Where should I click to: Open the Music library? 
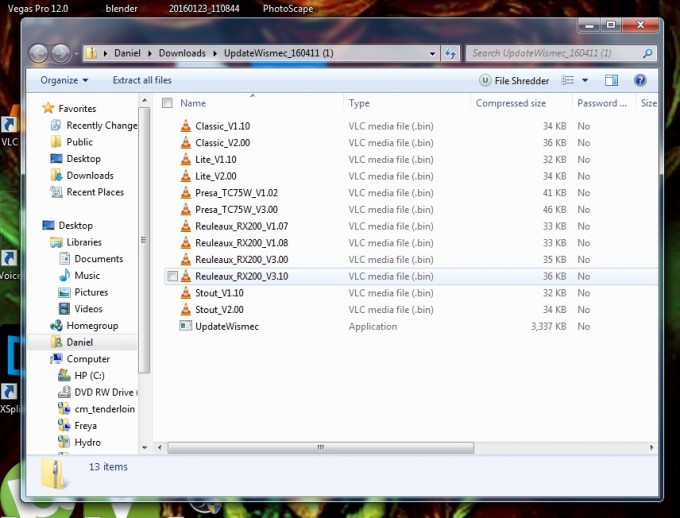[87, 275]
